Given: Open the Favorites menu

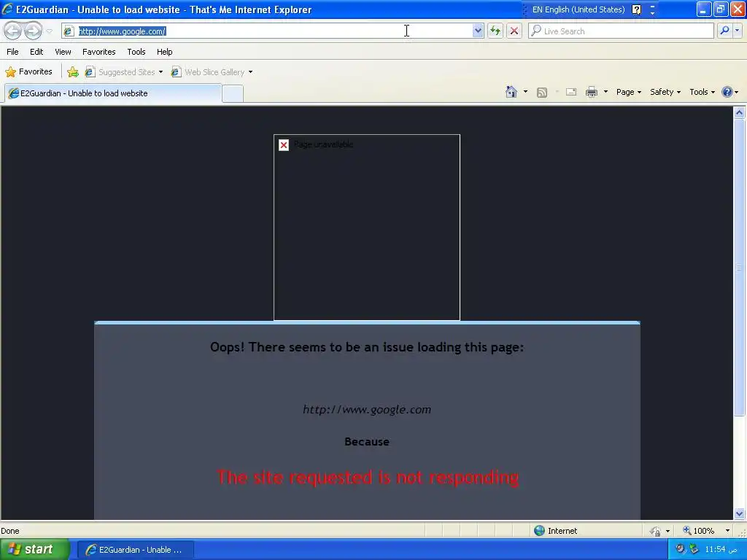Looking at the screenshot, I should [98, 52].
